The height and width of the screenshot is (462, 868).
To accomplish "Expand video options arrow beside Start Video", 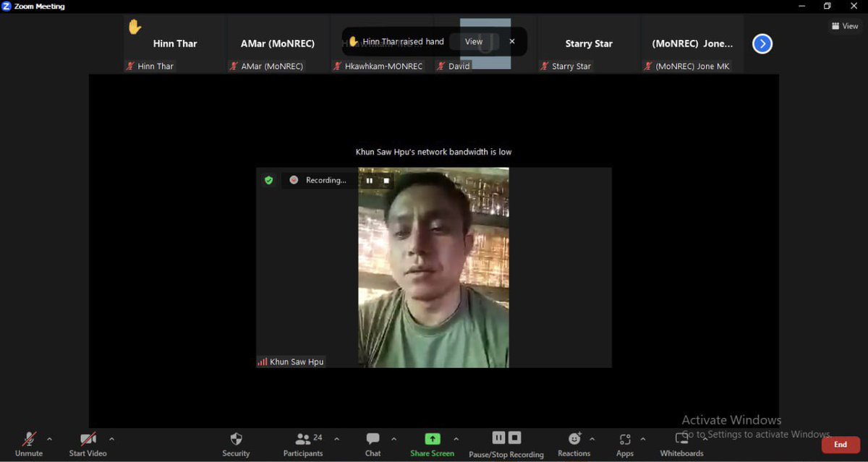I will (x=111, y=439).
